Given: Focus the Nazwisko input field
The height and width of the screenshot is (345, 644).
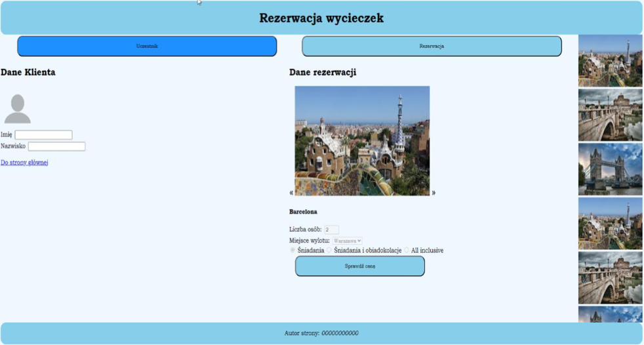Looking at the screenshot, I should tap(56, 146).
